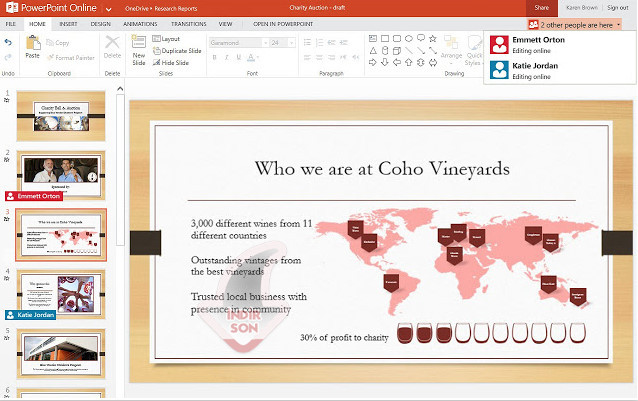
Task: Select the double arrow line shape
Action: [433, 50]
